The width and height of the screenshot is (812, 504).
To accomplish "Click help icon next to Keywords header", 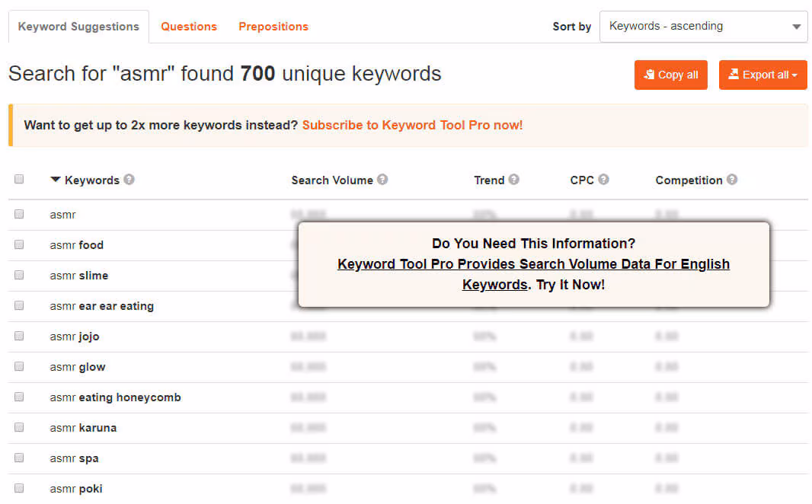I will coord(129,180).
